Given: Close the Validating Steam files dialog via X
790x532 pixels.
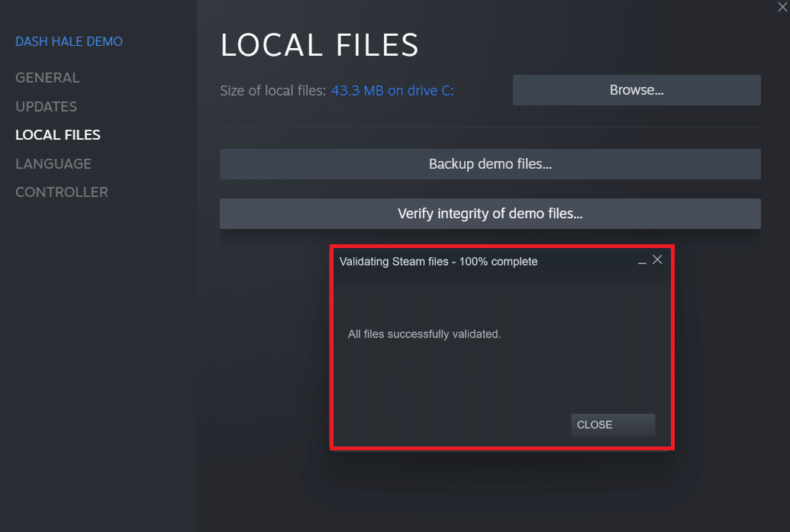Looking at the screenshot, I should point(657,260).
